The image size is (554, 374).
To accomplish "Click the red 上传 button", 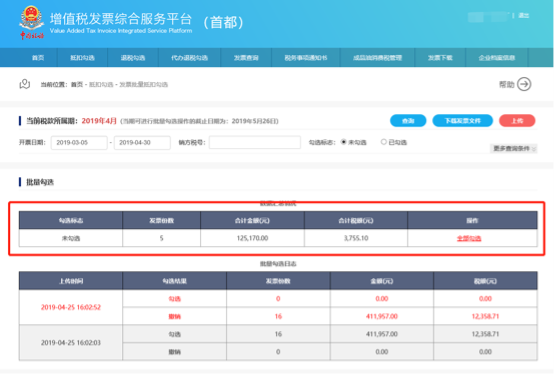I will click(517, 121).
